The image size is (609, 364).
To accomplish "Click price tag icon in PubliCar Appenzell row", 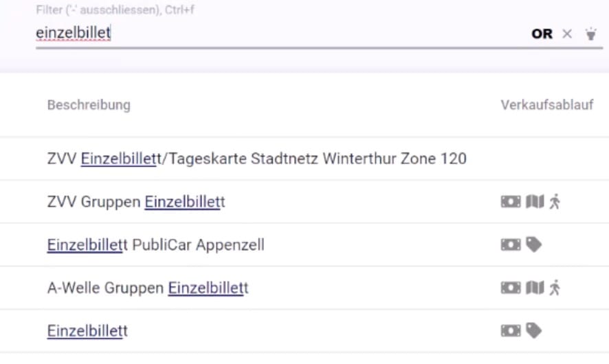I will 534,245.
